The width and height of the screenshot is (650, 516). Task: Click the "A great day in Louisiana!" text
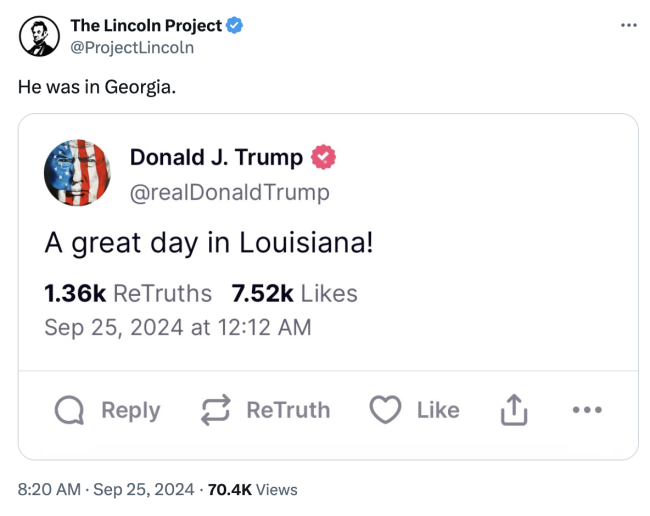209,243
